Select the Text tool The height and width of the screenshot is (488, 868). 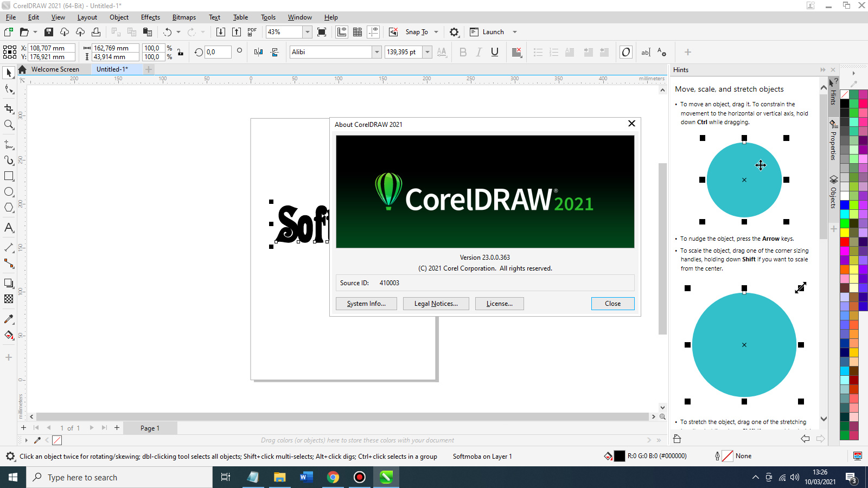point(9,228)
